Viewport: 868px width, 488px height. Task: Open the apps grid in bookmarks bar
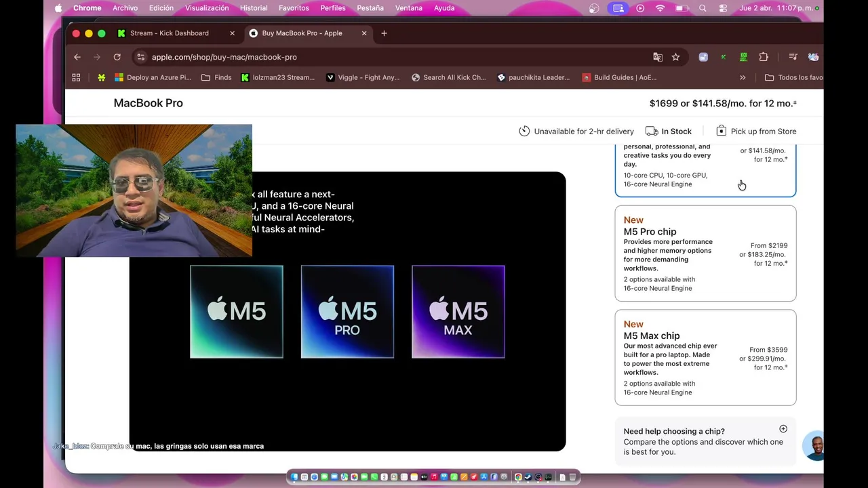(76, 77)
